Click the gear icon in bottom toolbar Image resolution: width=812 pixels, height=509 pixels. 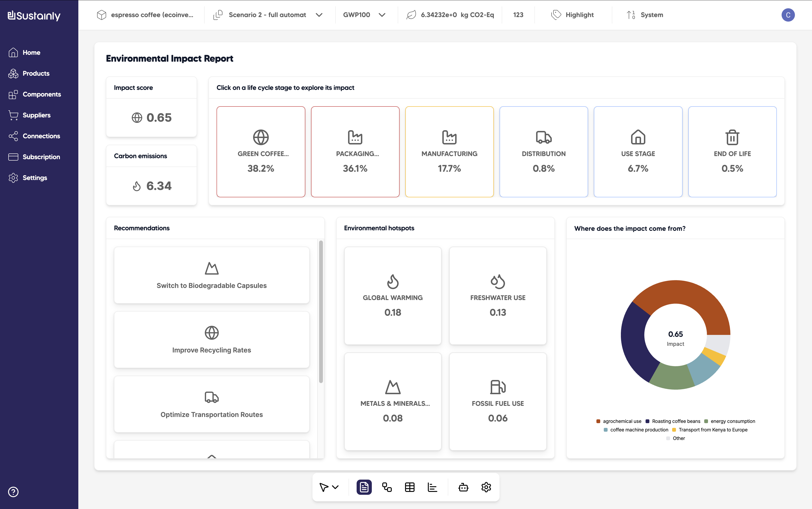tap(486, 487)
